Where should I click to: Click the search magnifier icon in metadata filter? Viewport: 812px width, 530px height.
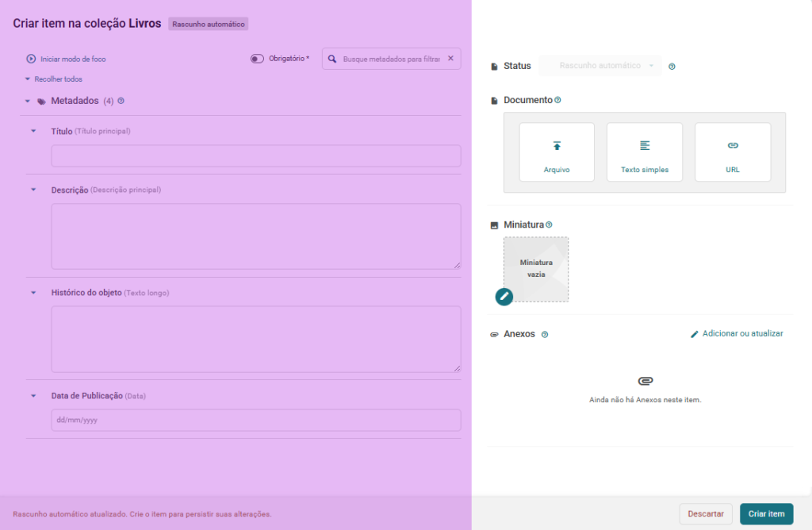(332, 59)
